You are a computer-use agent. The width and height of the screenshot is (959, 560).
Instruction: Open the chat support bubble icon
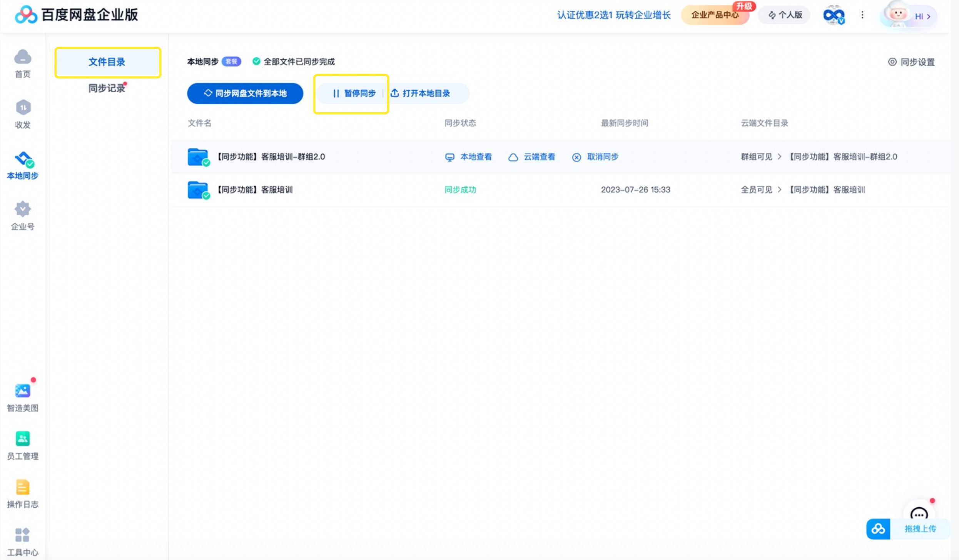(x=919, y=514)
